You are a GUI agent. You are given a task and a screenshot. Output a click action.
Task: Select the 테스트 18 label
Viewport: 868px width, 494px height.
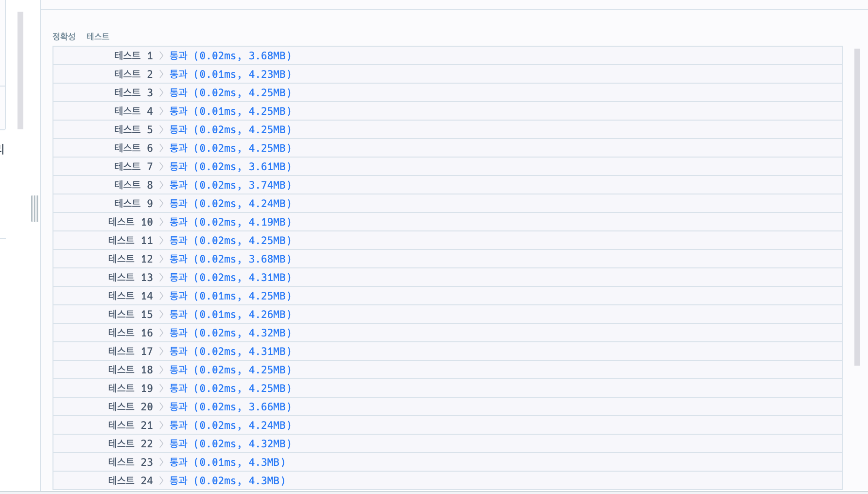pos(131,370)
